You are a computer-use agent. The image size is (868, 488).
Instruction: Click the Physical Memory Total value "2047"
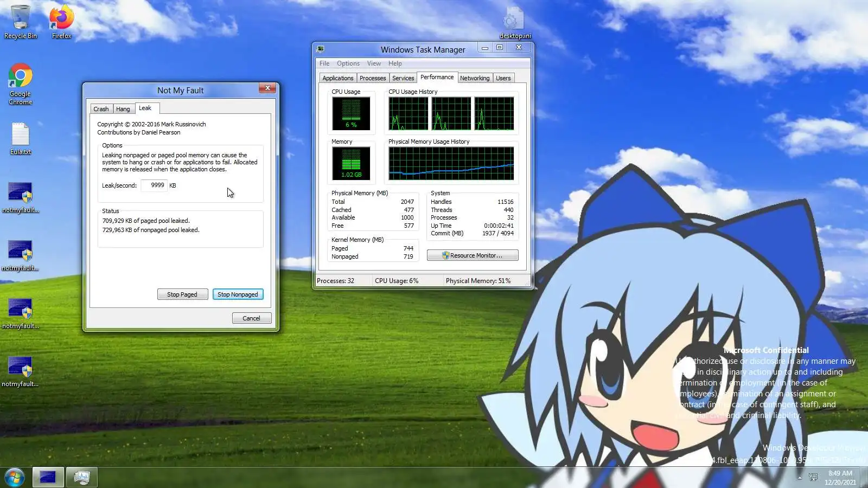[407, 202]
